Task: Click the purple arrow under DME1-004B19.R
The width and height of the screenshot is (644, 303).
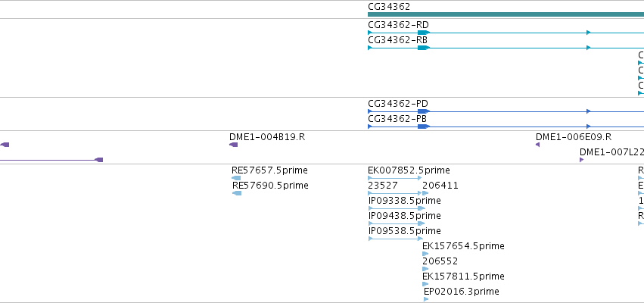Action: (233, 145)
